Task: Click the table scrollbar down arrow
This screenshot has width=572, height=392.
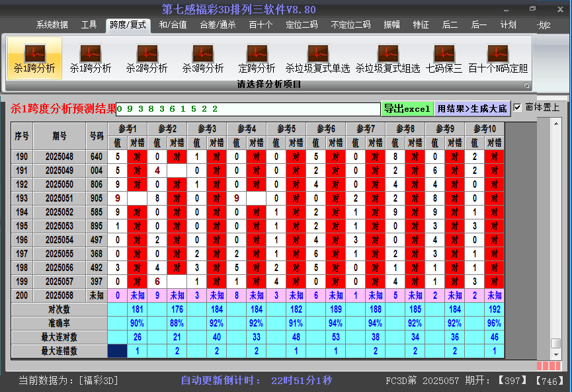Action: click(556, 354)
